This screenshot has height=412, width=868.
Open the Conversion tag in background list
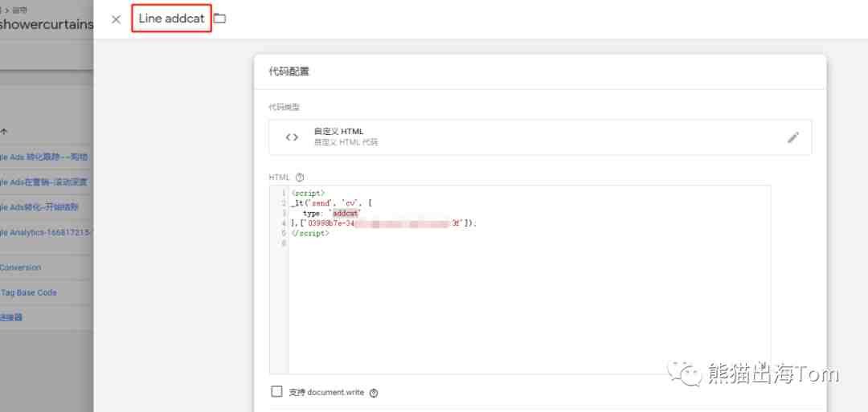(20, 267)
